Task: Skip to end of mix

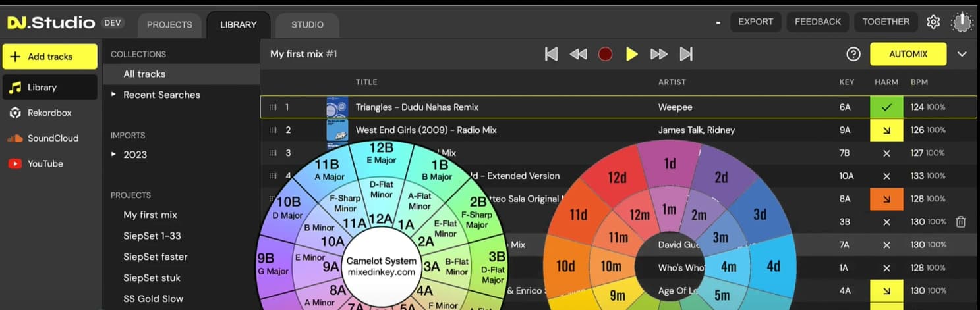Action: point(686,54)
